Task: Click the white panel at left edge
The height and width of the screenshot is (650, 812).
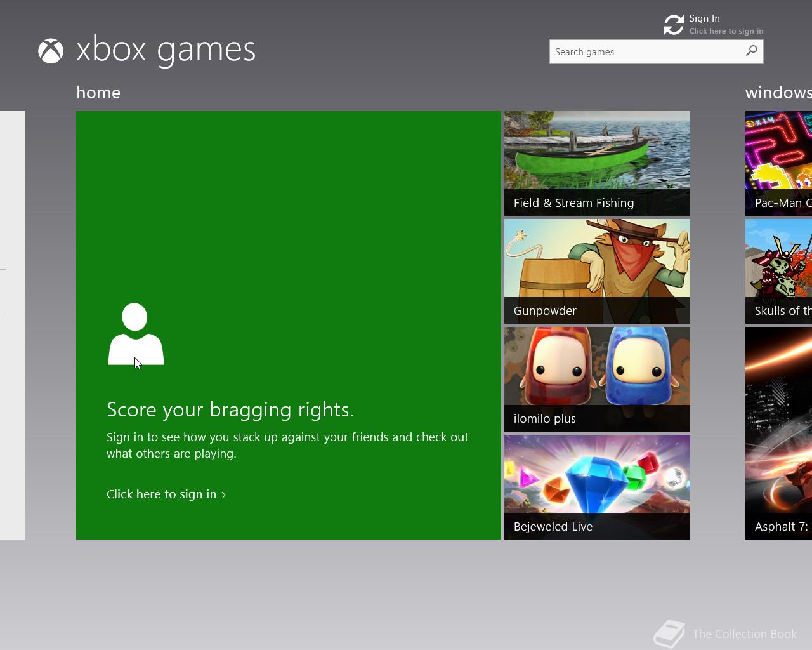Action: (x=13, y=325)
